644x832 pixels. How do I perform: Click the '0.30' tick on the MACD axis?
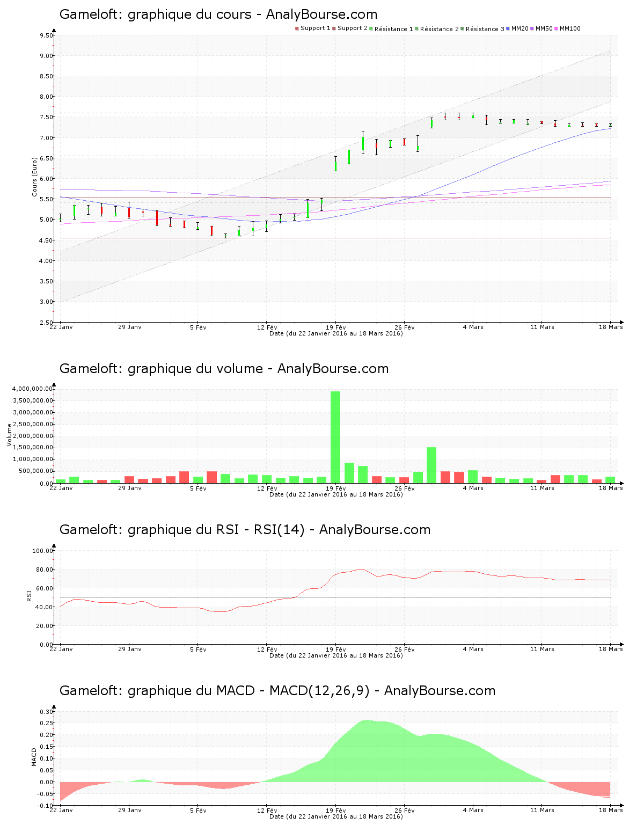(46, 712)
